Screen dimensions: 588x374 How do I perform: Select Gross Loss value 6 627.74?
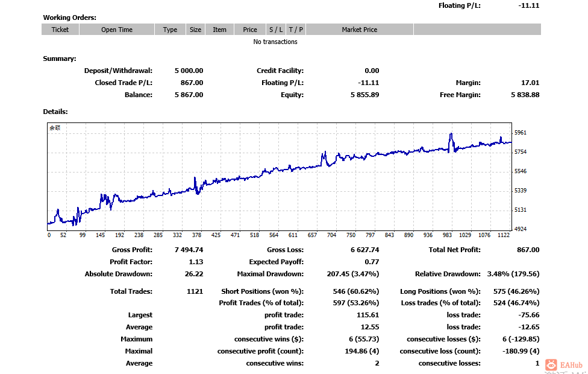coord(364,250)
